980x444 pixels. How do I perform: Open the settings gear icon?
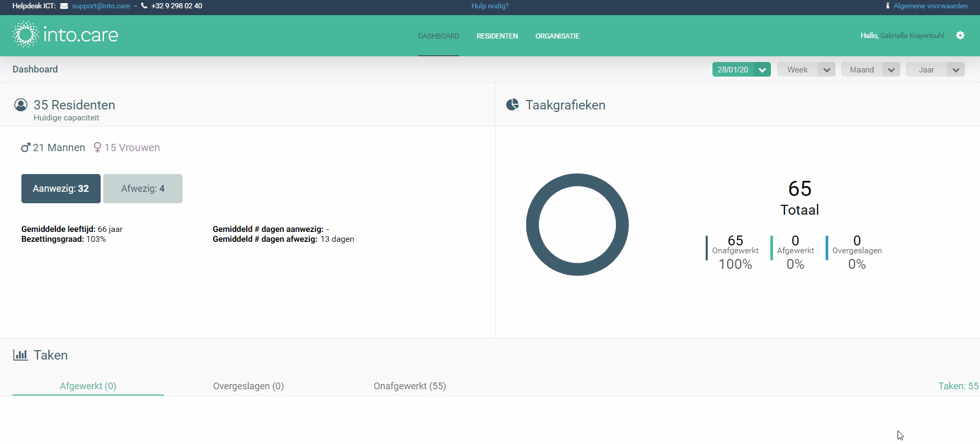click(x=960, y=35)
